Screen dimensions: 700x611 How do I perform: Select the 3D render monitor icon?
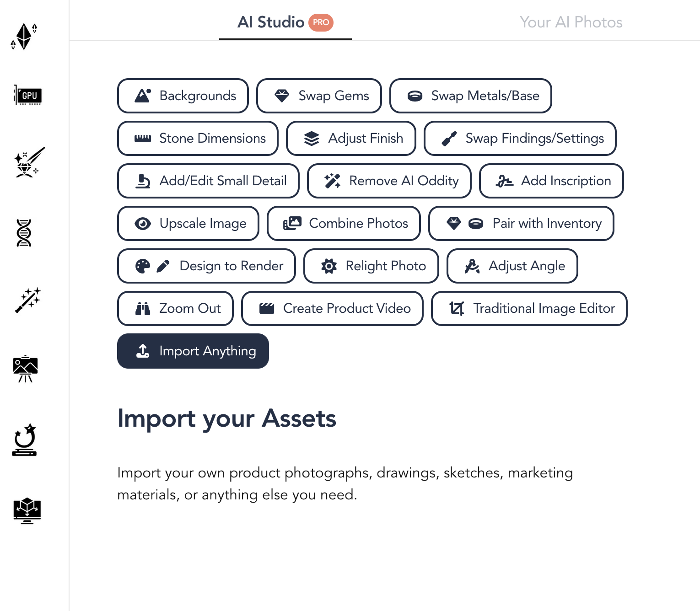27,511
